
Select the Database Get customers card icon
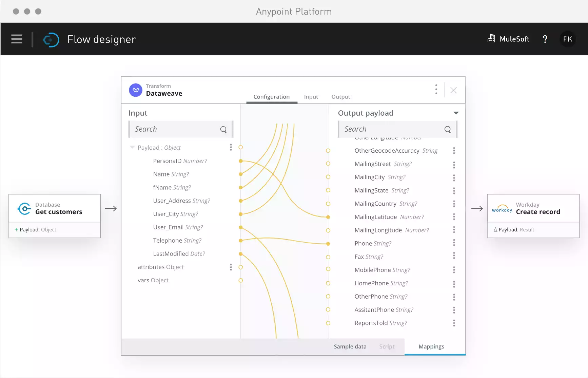[24, 208]
